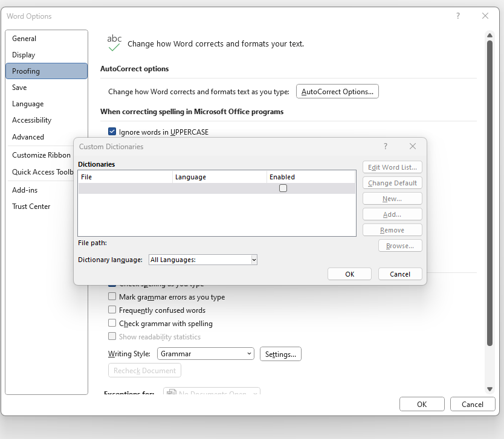
Task: Open help from Word Options question mark icon
Action: 457,16
